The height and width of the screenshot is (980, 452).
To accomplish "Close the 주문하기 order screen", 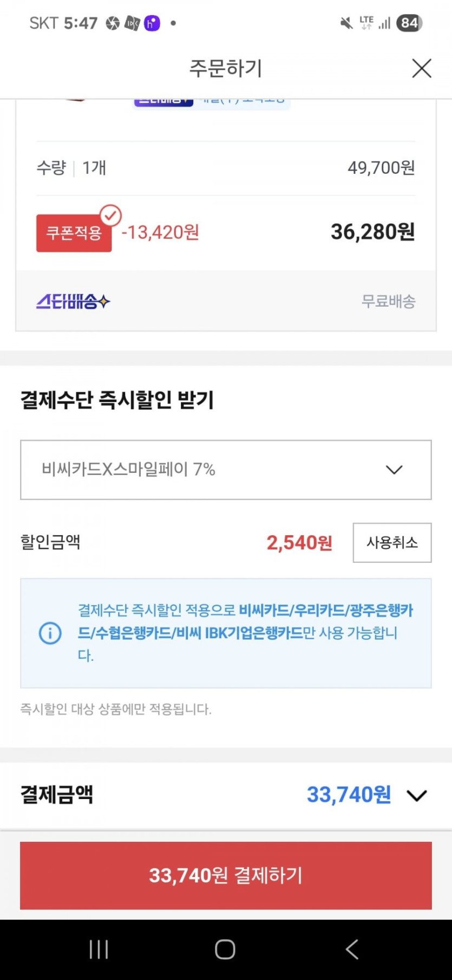I will click(421, 68).
